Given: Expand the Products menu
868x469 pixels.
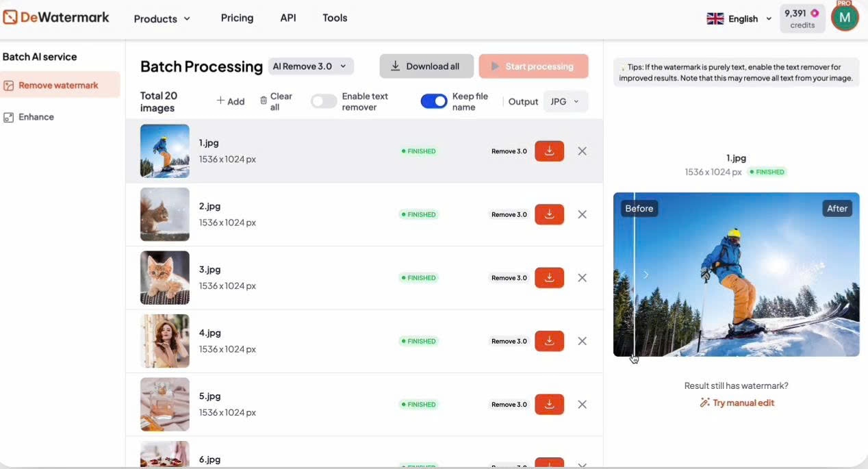Looking at the screenshot, I should (x=162, y=18).
